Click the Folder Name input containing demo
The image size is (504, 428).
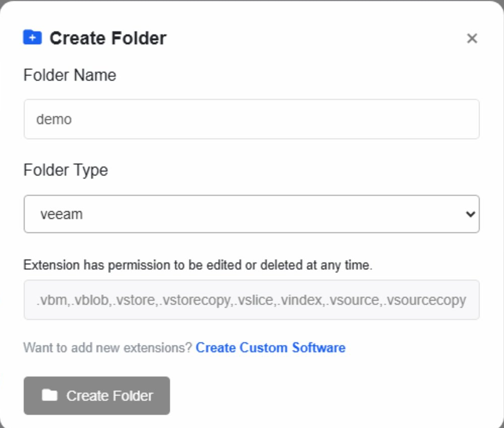point(252,119)
